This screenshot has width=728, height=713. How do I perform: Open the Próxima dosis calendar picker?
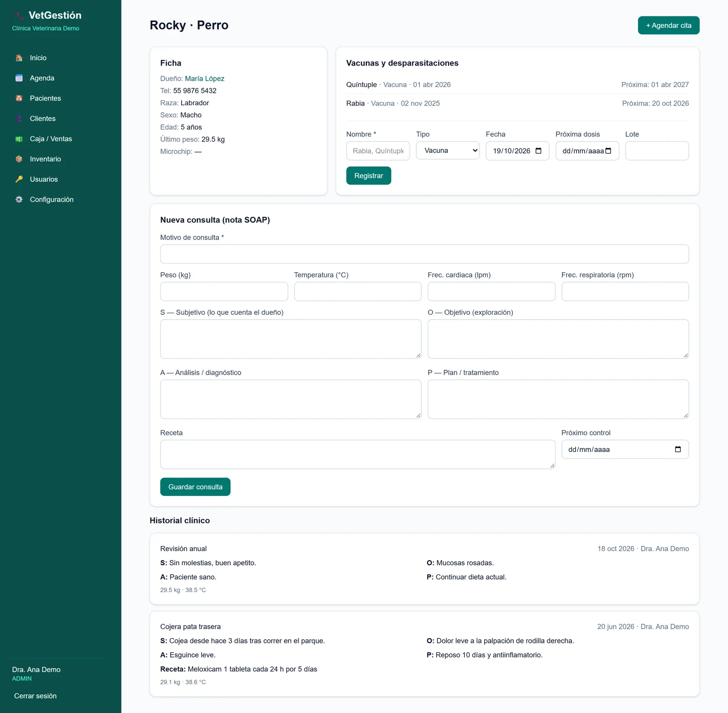pos(608,151)
